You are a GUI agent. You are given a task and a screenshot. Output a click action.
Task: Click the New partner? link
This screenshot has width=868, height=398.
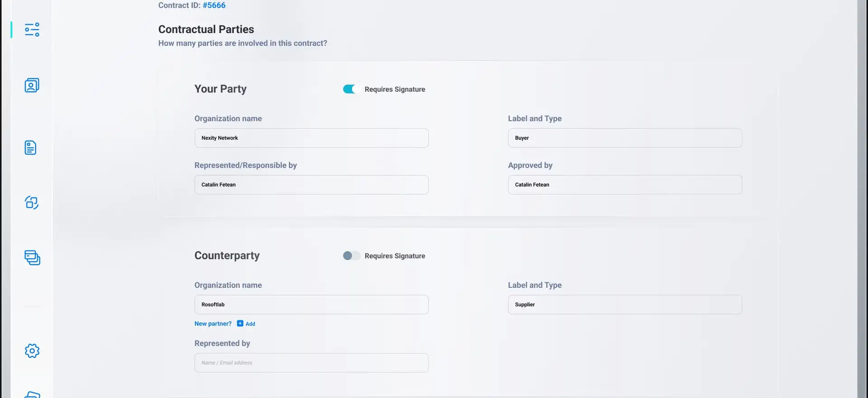213,324
